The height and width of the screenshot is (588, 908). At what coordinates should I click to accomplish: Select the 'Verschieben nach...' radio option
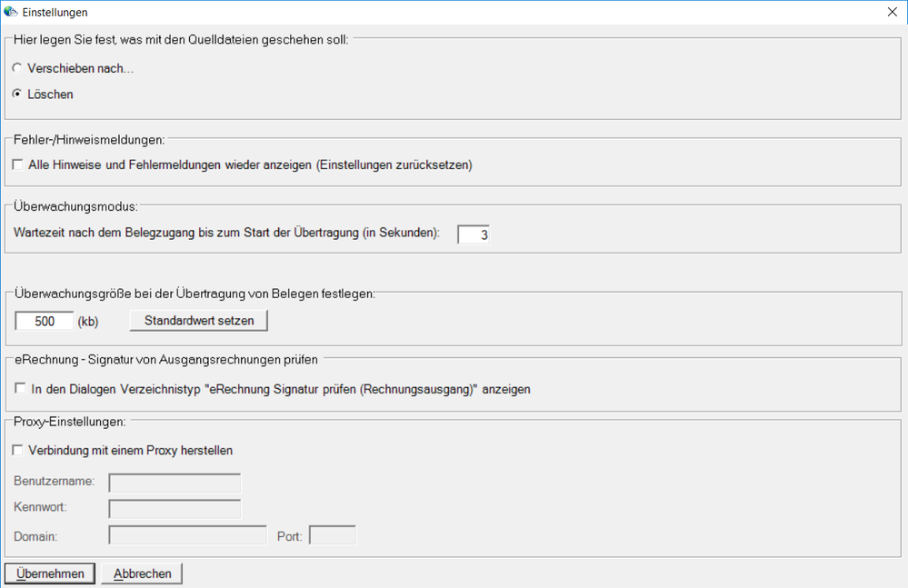tap(17, 69)
